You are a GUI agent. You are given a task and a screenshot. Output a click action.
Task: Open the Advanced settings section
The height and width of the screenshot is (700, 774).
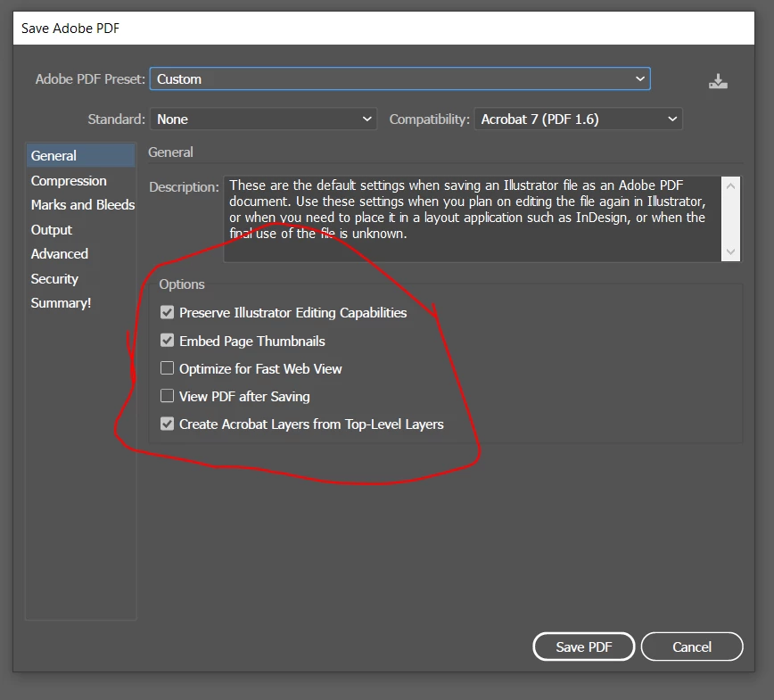coord(59,254)
